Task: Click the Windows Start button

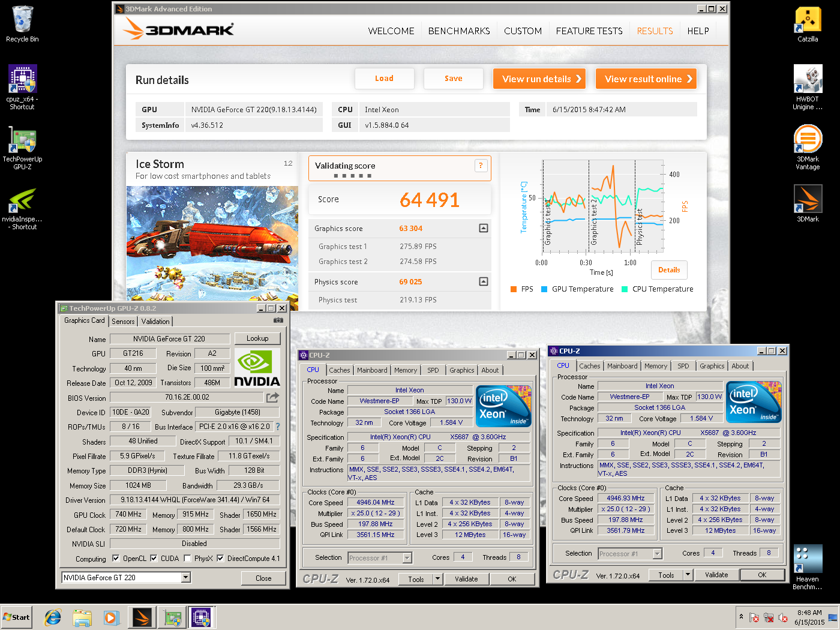Action: 17,617
